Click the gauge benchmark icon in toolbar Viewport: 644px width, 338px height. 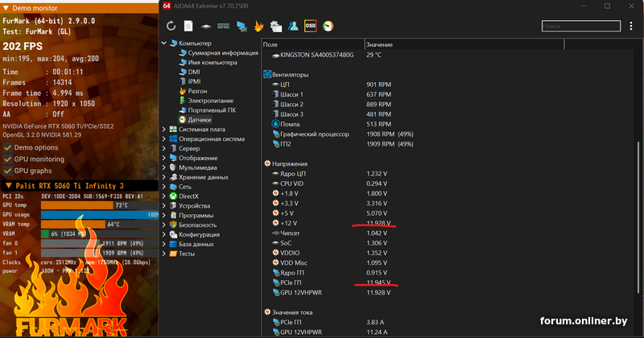pyautogui.click(x=328, y=26)
